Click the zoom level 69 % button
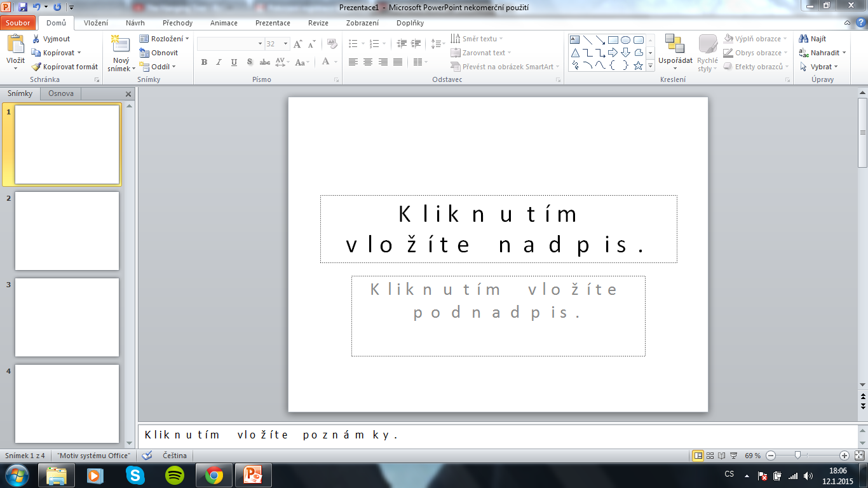The height and width of the screenshot is (488, 868). 753,456
